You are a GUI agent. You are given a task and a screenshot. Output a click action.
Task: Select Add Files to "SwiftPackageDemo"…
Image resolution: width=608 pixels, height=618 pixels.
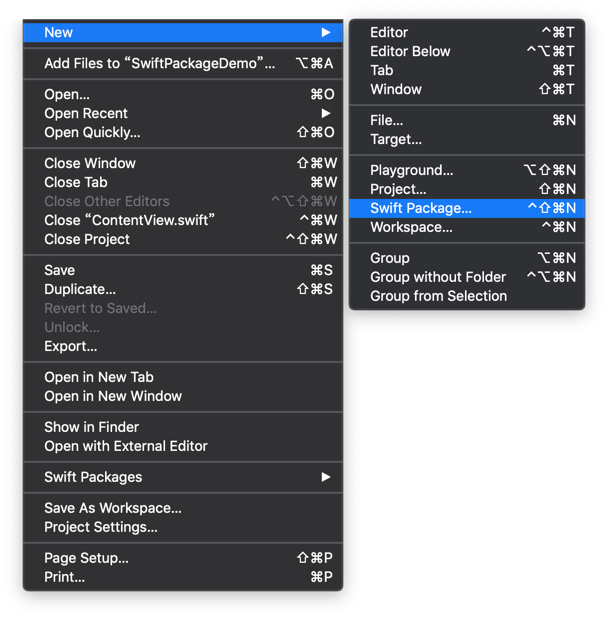pyautogui.click(x=183, y=63)
